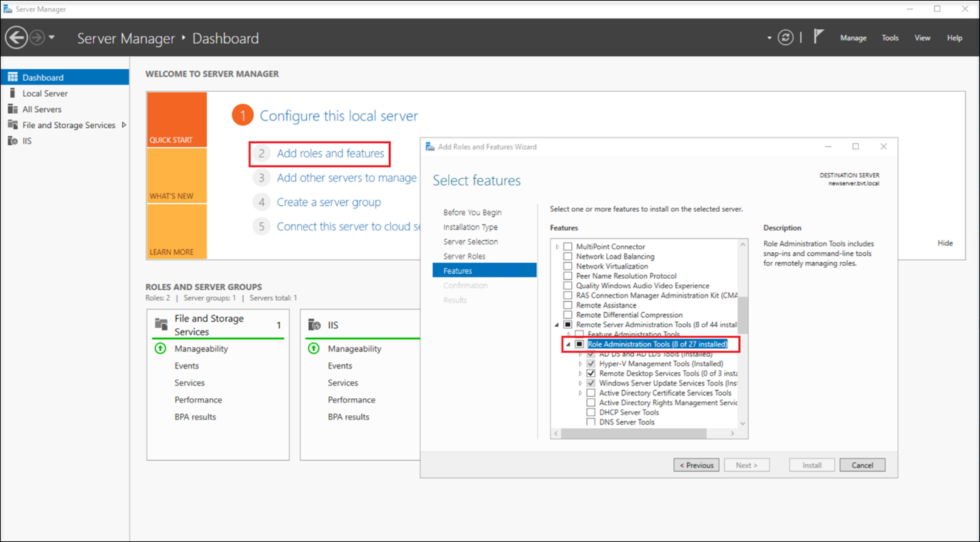The height and width of the screenshot is (542, 980).
Task: Expand Active Directory Certificate Services Tools
Action: (580, 393)
